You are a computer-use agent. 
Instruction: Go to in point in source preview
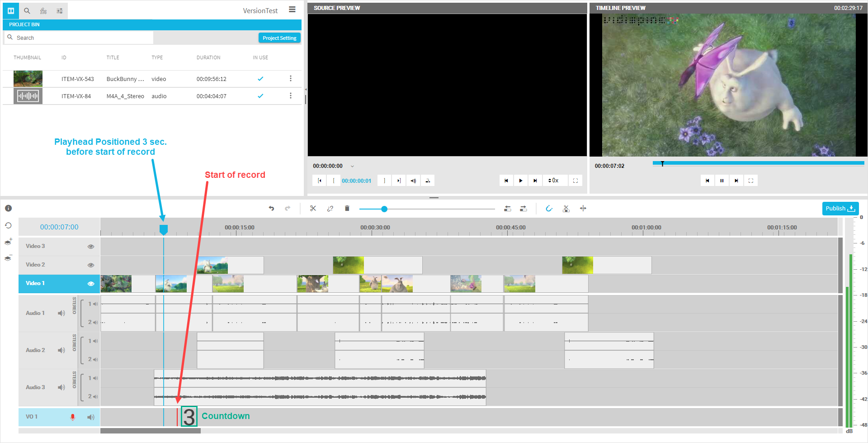pyautogui.click(x=320, y=181)
